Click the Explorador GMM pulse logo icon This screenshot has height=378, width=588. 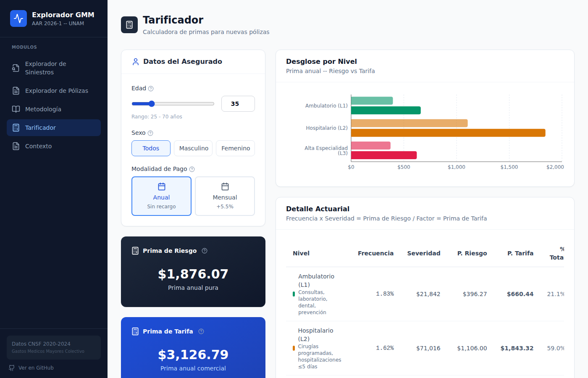[x=18, y=18]
